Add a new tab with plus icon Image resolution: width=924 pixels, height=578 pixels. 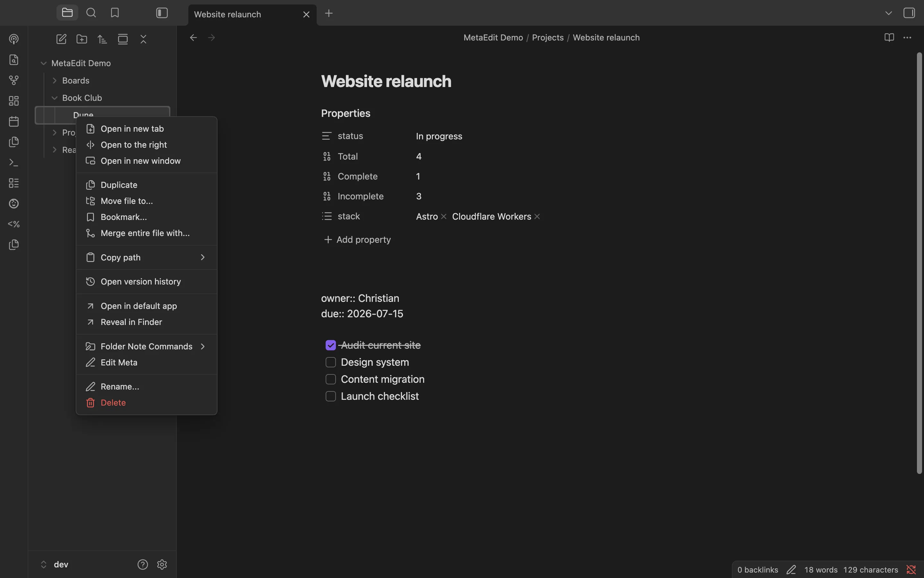329,13
